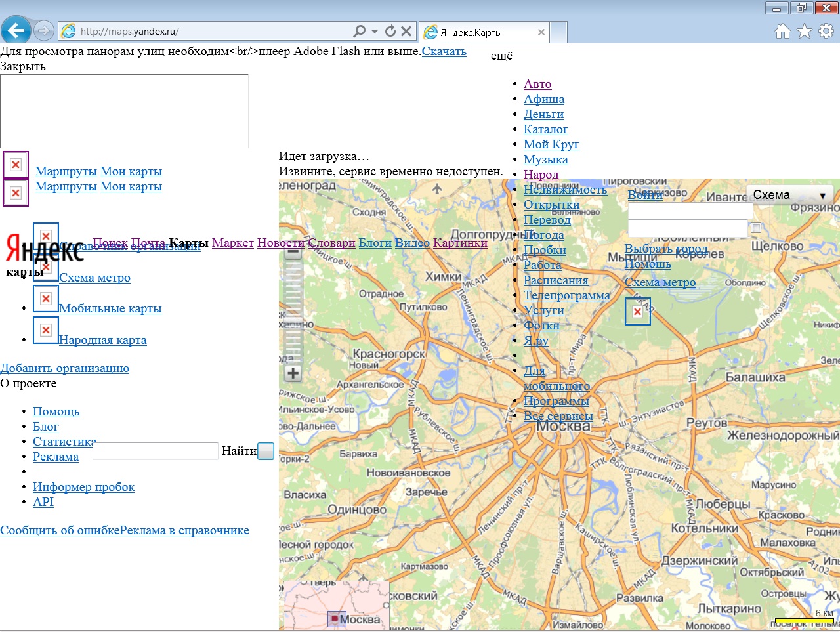
Task: Click the search input field next to Найти
Action: click(x=156, y=451)
